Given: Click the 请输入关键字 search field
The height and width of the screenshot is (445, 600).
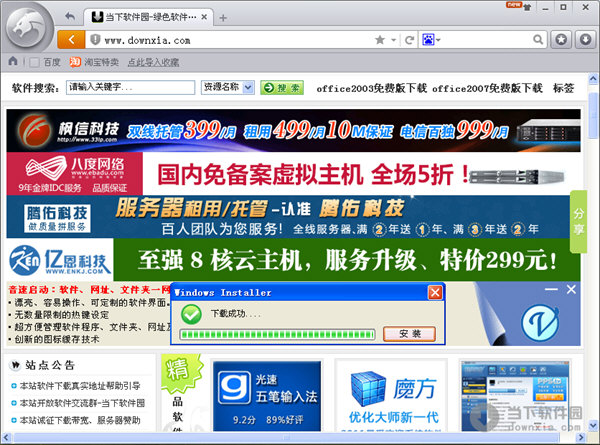Looking at the screenshot, I should [129, 87].
